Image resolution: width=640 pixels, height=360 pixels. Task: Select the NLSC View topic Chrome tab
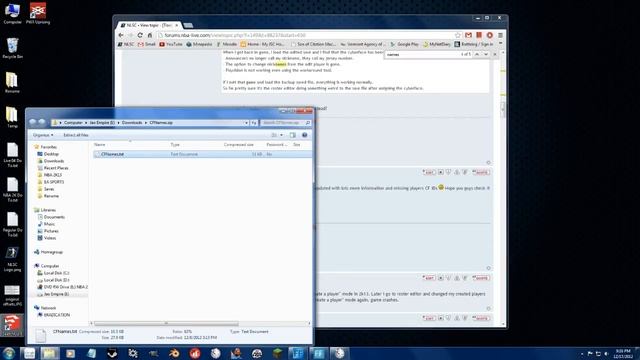pyautogui.click(x=149, y=25)
